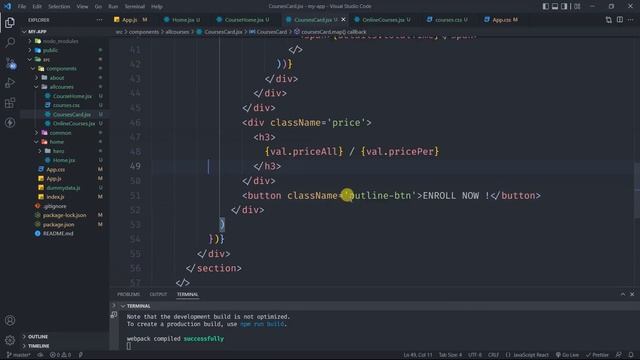Open the File menu
The width and height of the screenshot is (640, 360).
click(x=22, y=6)
